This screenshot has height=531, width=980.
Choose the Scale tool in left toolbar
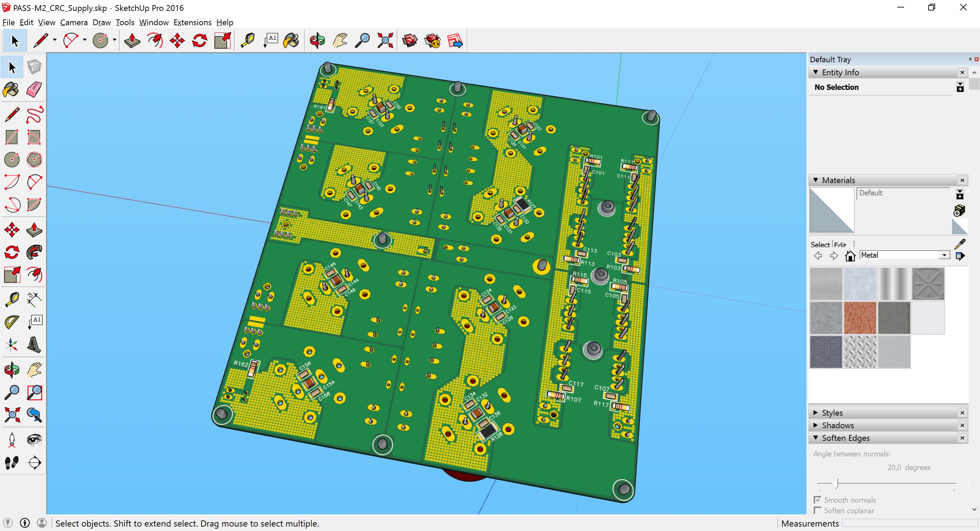click(x=12, y=275)
